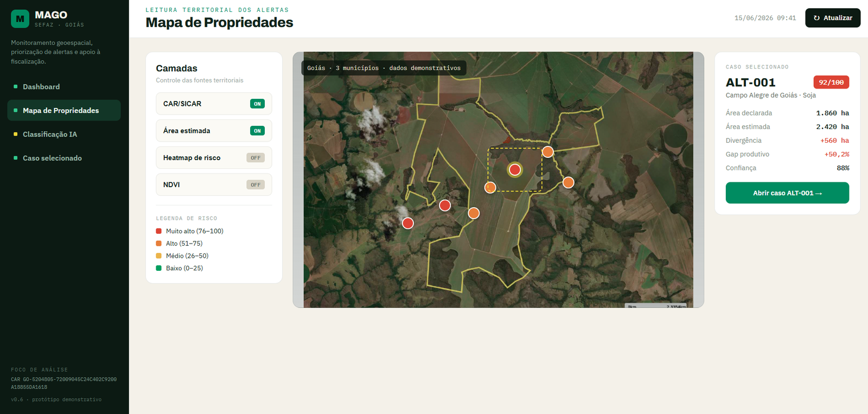This screenshot has width=868, height=414.
Task: Toggle the CAR/SICAR layer off
Action: pyautogui.click(x=257, y=104)
